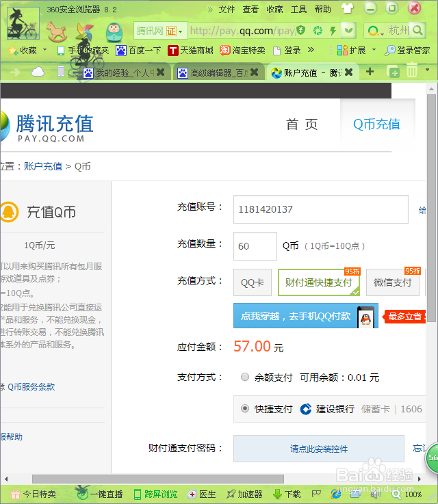Click 一键直播 in status bar
Screen dimensions: 438x504
(x=101, y=494)
